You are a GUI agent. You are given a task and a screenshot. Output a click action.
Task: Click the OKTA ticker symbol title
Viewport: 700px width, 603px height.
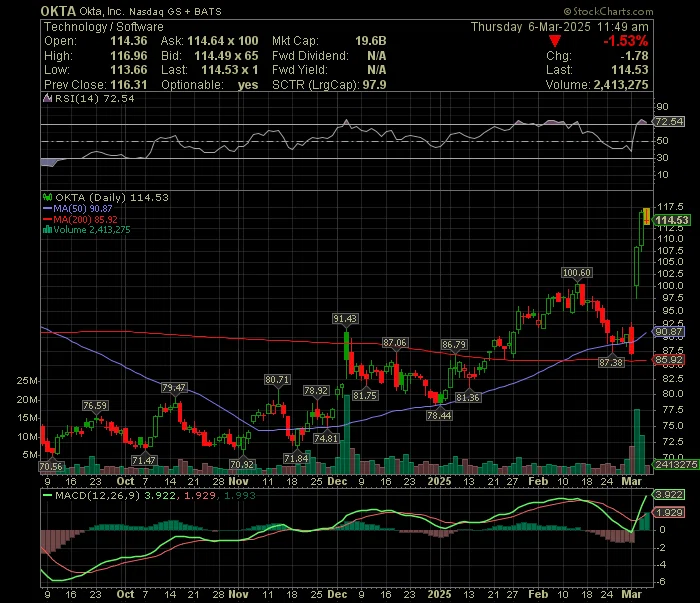coord(58,11)
